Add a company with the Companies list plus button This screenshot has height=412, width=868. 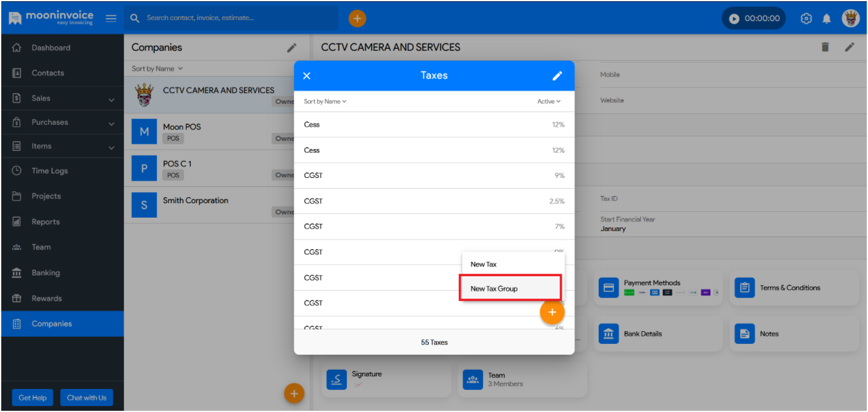pyautogui.click(x=294, y=394)
